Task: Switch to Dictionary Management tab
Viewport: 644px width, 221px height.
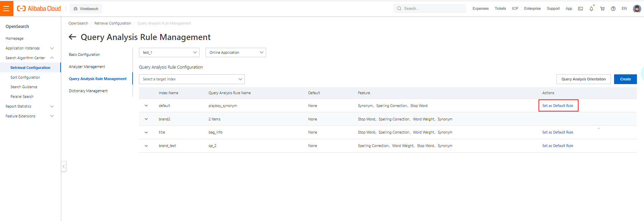Action: (x=88, y=91)
